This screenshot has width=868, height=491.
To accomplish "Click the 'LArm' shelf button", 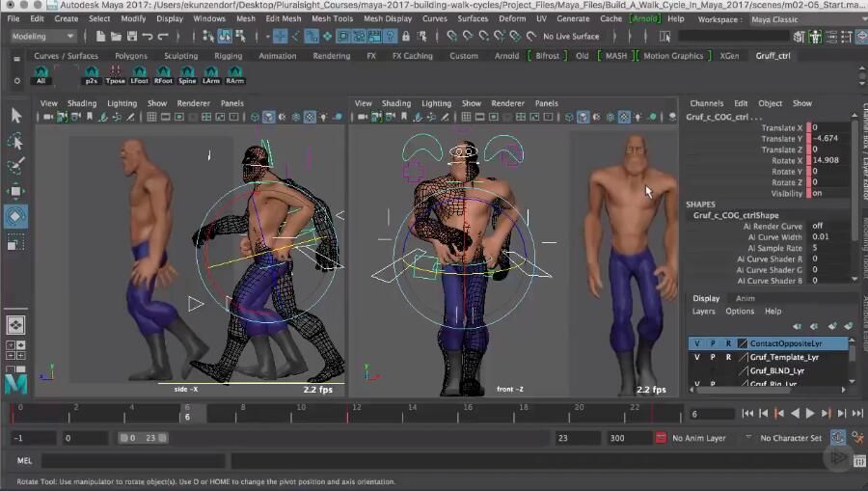I will point(211,74).
